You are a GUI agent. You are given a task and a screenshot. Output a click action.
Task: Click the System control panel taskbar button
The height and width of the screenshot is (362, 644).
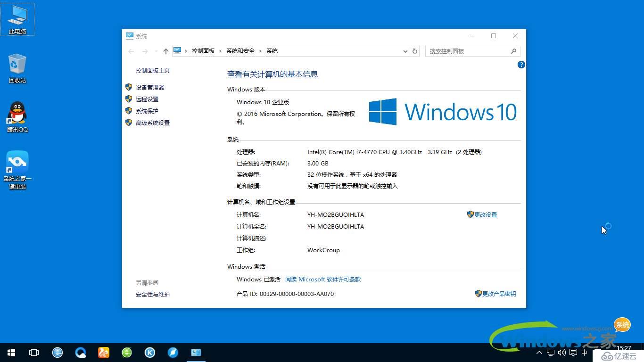pyautogui.click(x=196, y=353)
